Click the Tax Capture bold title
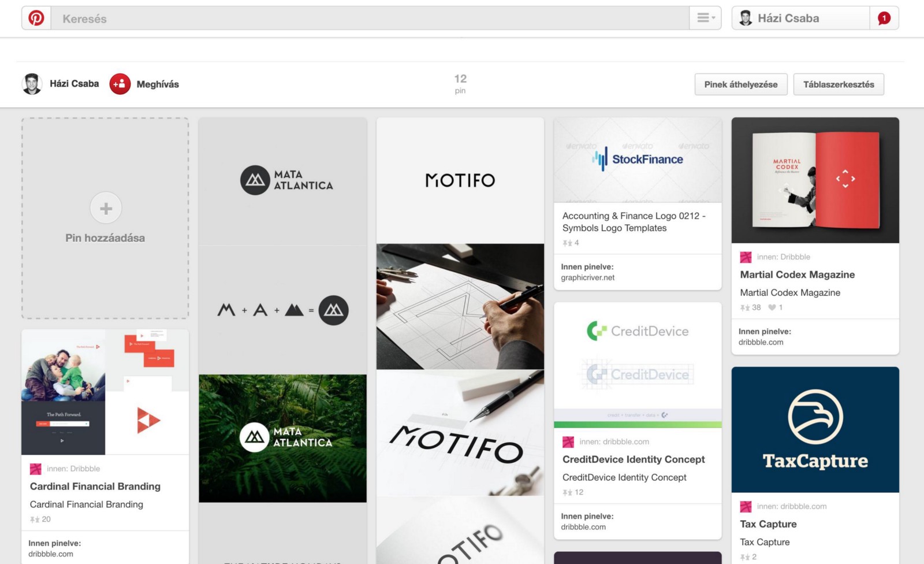924x564 pixels. [769, 525]
